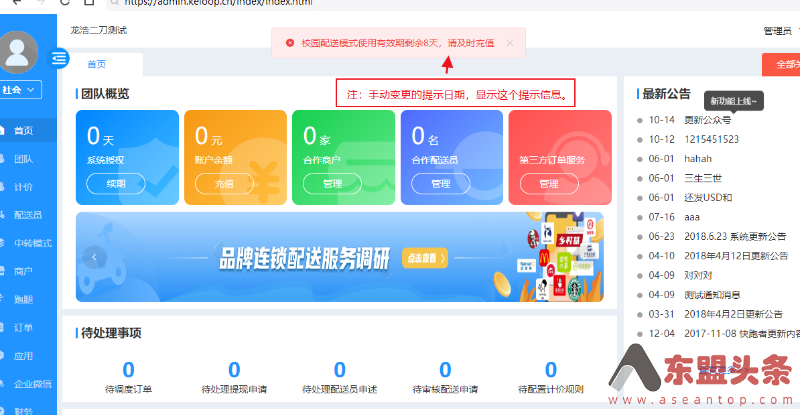Collapse the sidebar with the hamburger icon

pyautogui.click(x=60, y=58)
